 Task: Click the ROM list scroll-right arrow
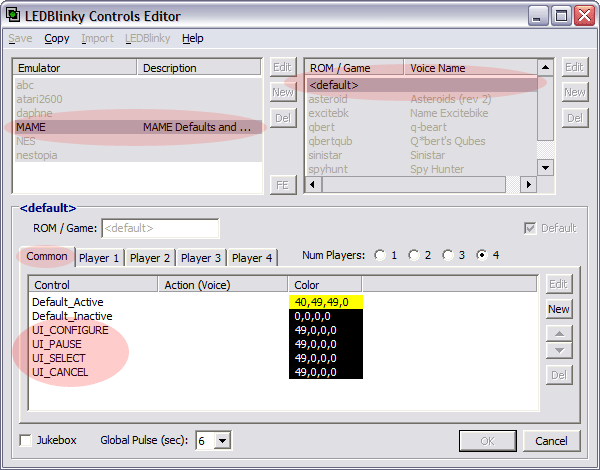coord(528,184)
